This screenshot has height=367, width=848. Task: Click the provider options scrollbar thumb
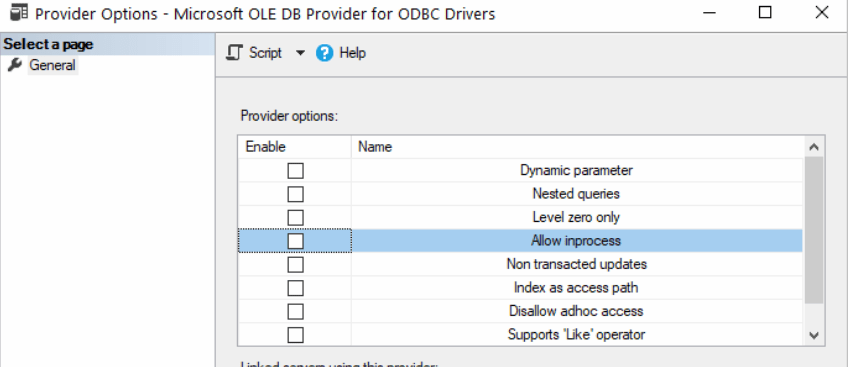tap(814, 230)
